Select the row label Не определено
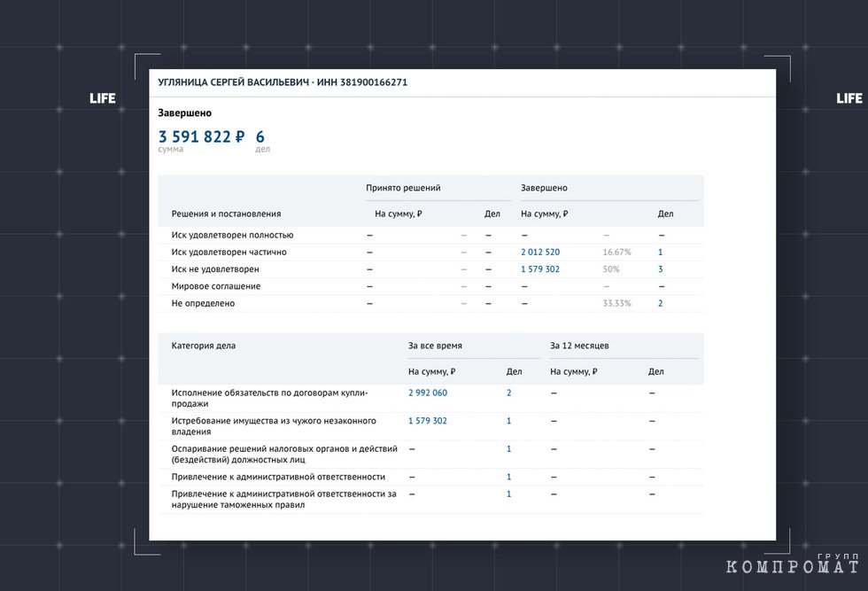The height and width of the screenshot is (591, 868). click(x=203, y=304)
